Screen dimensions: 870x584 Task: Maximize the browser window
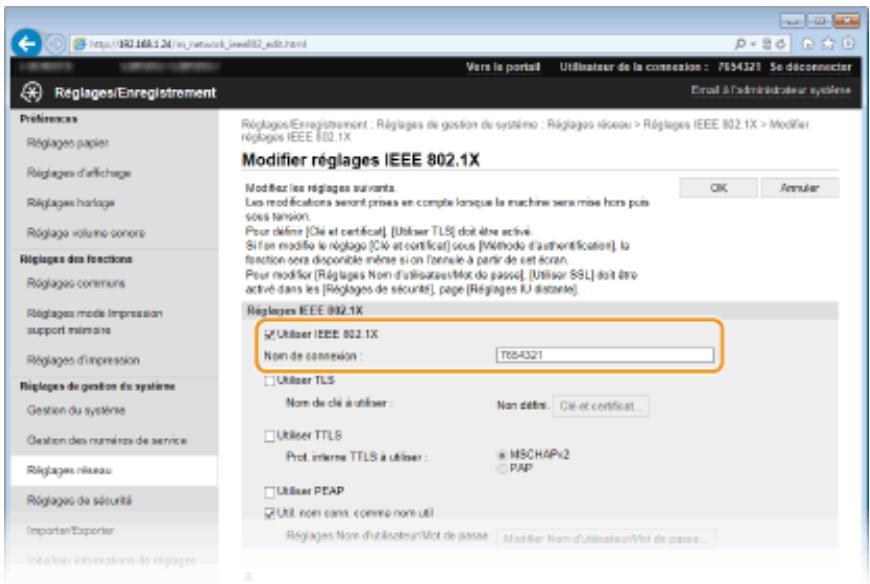[818, 21]
